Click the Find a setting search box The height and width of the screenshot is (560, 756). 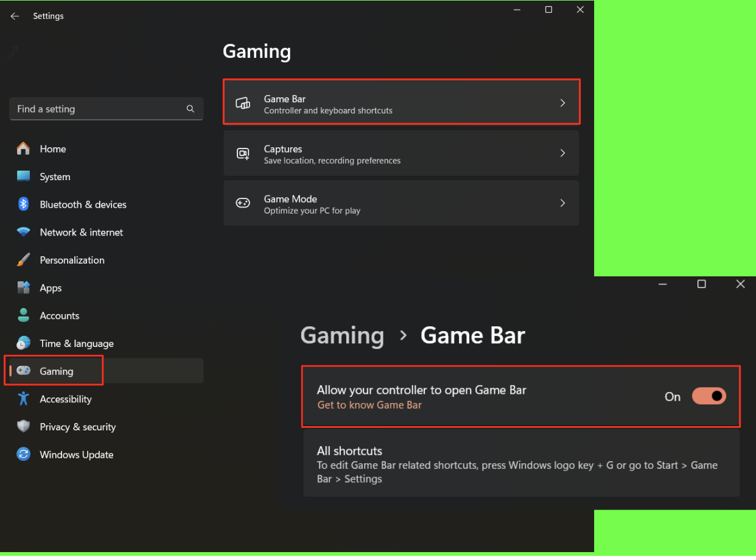click(107, 109)
